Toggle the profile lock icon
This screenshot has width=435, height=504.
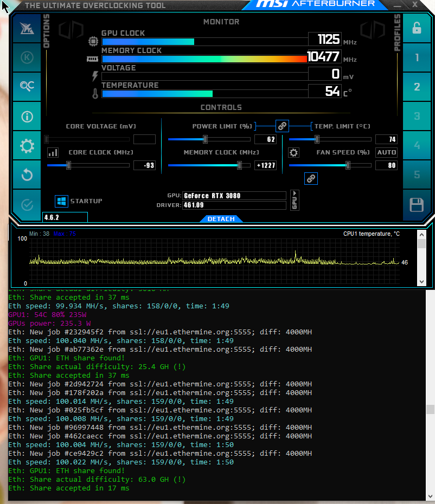click(417, 28)
